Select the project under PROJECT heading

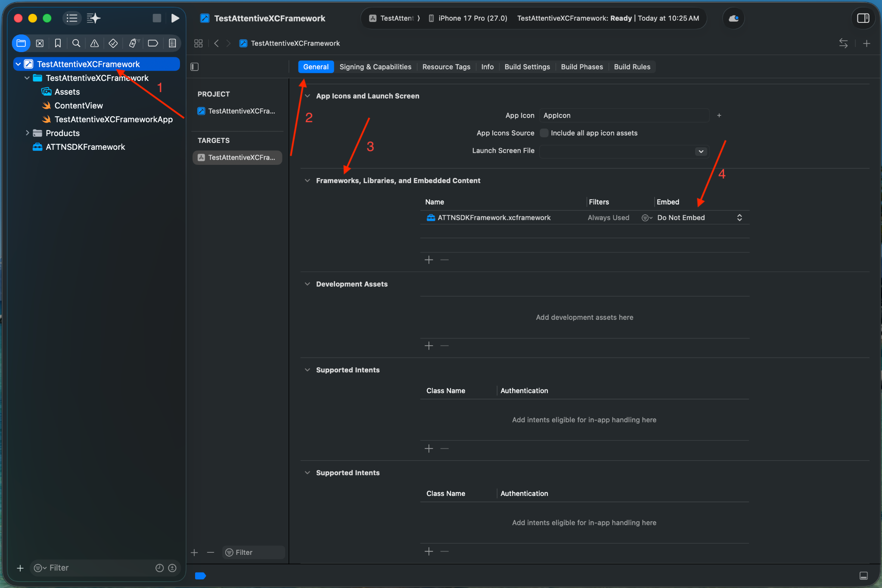237,111
